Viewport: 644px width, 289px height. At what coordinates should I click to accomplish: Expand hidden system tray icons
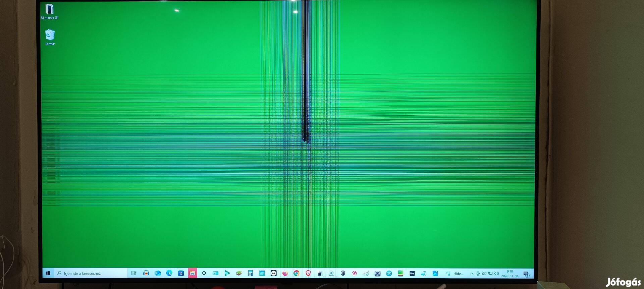click(x=472, y=274)
